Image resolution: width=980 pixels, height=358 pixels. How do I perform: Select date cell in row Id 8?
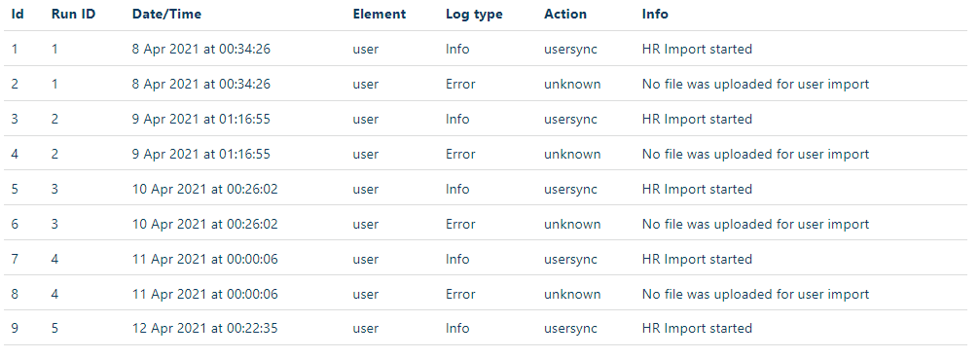[205, 294]
